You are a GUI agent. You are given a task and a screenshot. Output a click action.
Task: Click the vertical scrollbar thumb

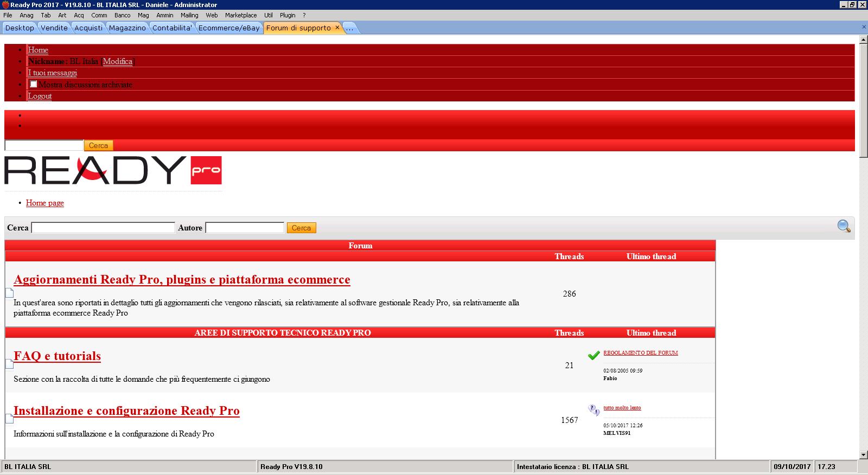point(864,101)
